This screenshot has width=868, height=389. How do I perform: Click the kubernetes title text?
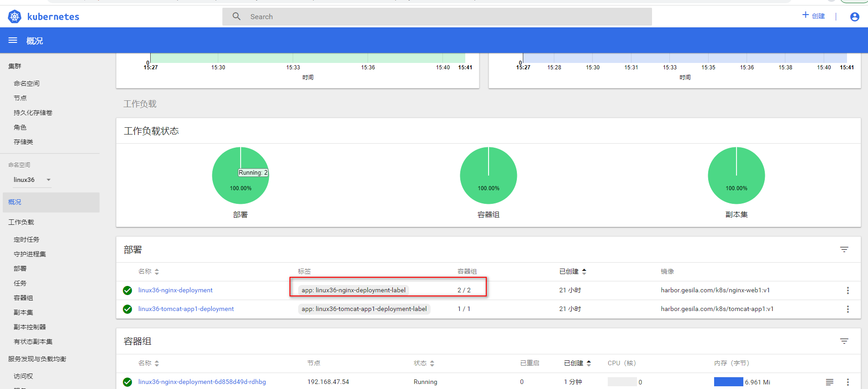[53, 17]
